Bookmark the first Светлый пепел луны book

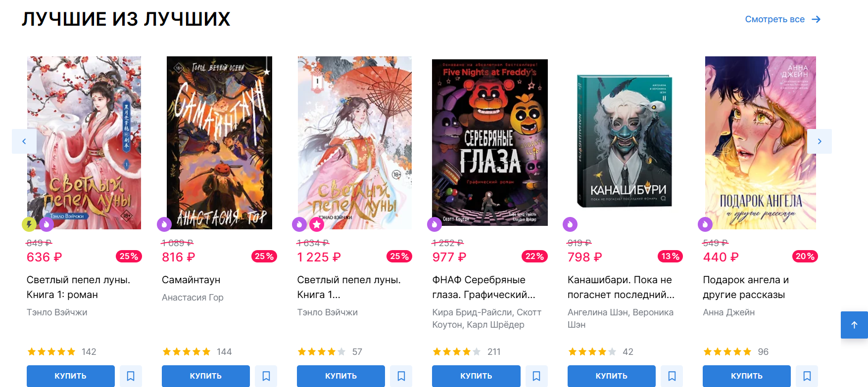(131, 376)
